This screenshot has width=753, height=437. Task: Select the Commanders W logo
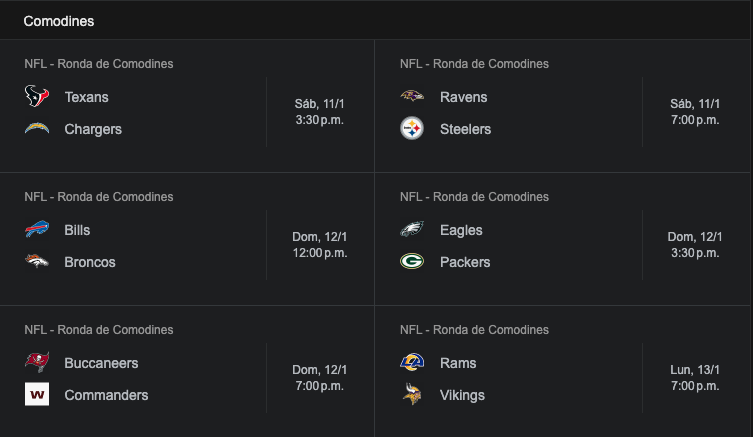click(x=37, y=394)
